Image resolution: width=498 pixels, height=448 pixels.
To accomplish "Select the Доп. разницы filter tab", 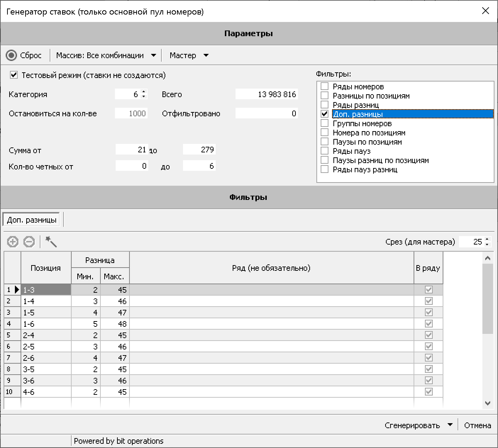I will [32, 220].
